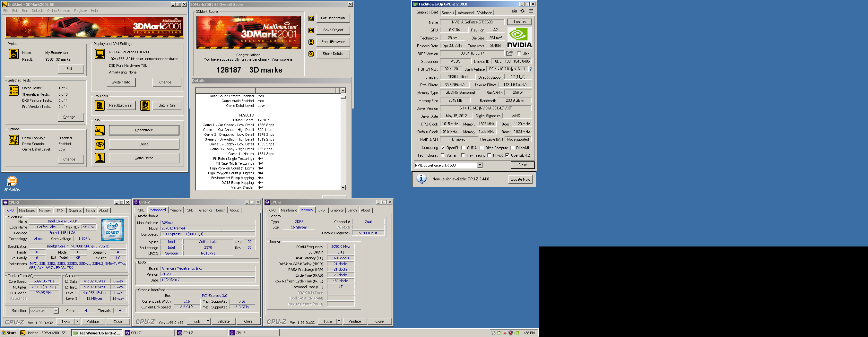Open the File menu in 3DMark2001
The height and width of the screenshot is (337, 868).
(x=6, y=11)
